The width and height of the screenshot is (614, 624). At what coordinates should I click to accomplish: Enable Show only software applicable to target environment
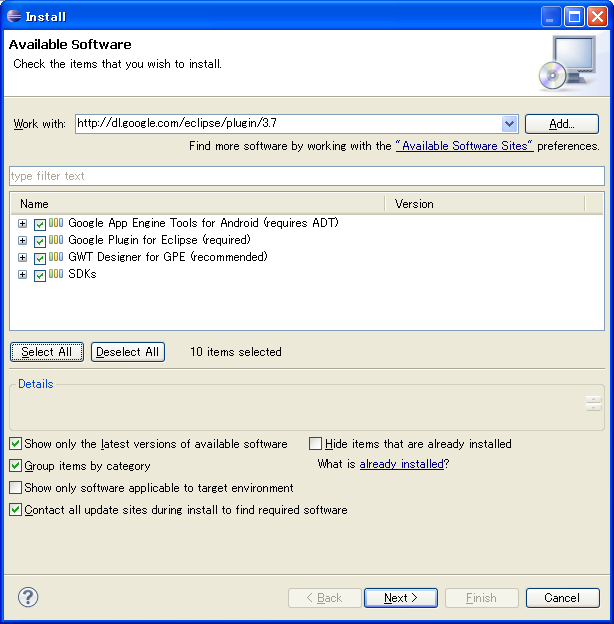(x=16, y=488)
